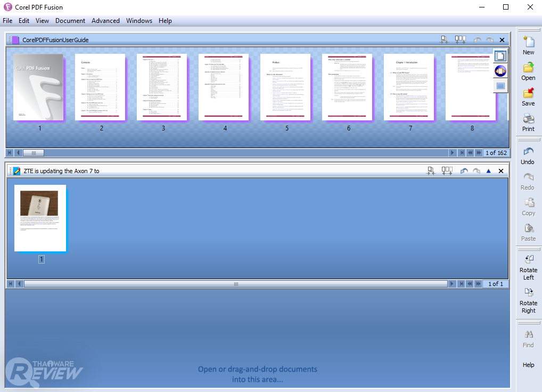Select the ZTE document page 1 thumbnail
Screen dimensions: 542x392
[40, 218]
